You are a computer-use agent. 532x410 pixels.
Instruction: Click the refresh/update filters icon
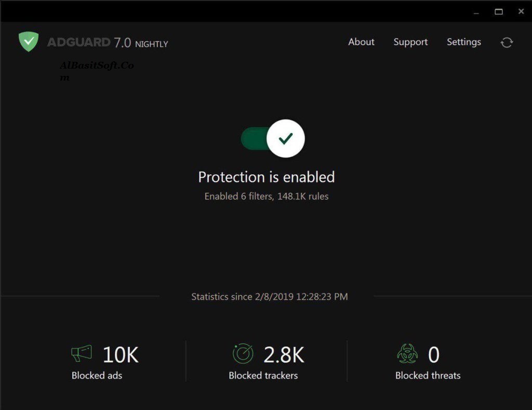tap(507, 43)
